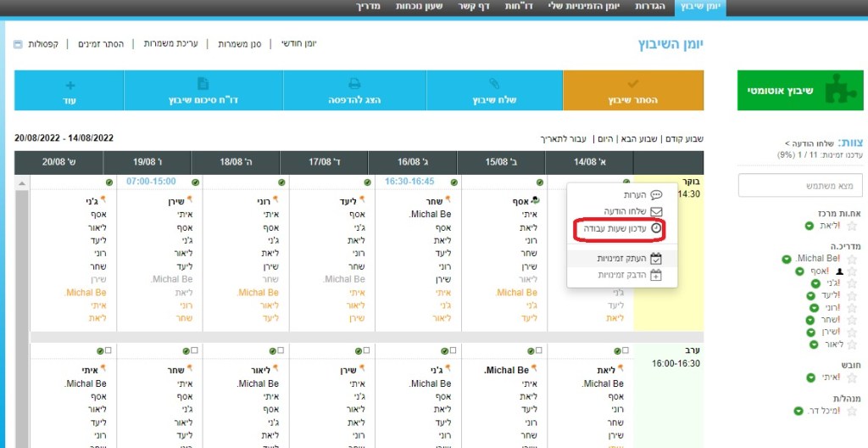Open the green dropdown arrow next to שחר
The image size is (868, 448).
coord(811,320)
